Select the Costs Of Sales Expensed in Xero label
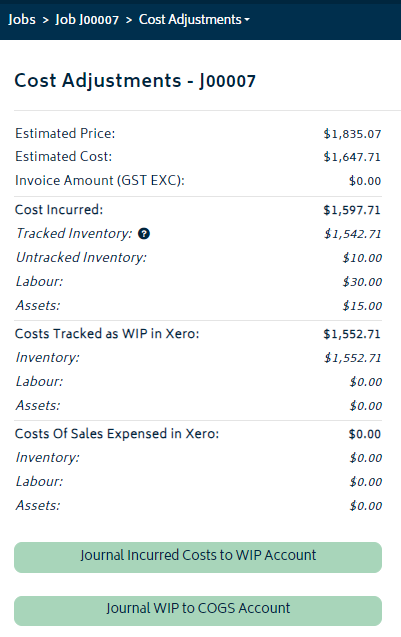Viewport: 401px width, 637px height. click(x=117, y=433)
